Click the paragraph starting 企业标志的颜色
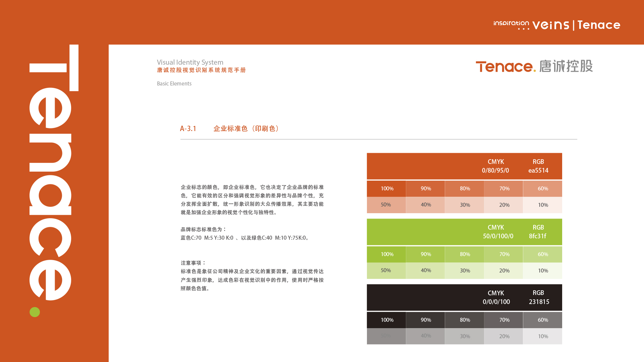The image size is (644, 362). 252,200
